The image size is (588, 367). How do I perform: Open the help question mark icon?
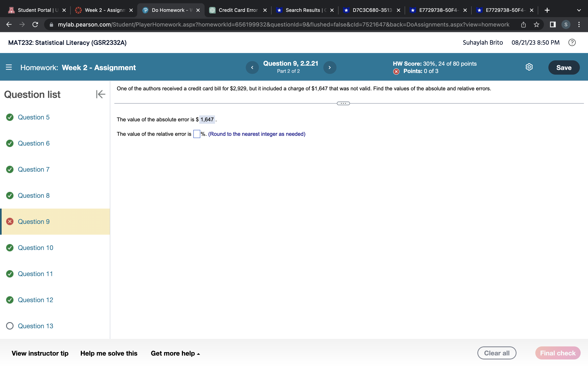pos(572,42)
